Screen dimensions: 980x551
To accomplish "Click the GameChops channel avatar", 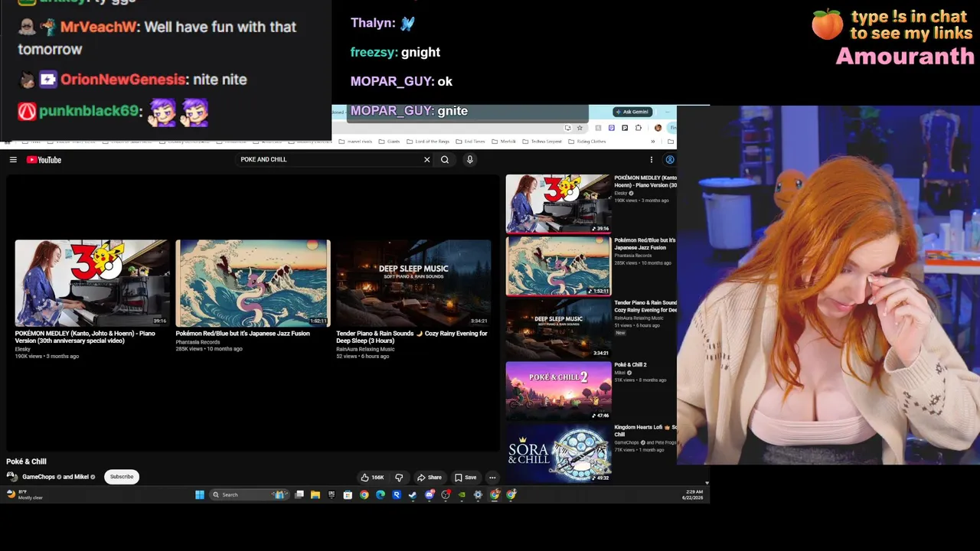I will 12,477.
